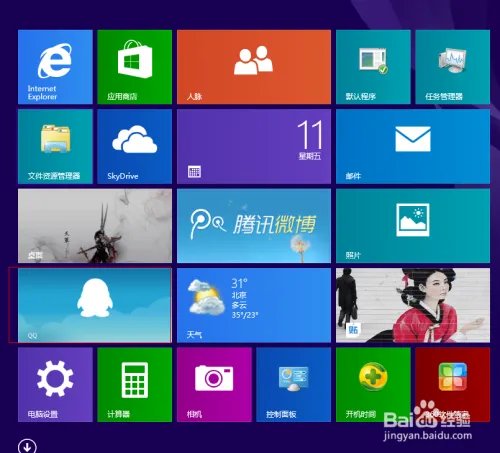Image resolution: width=500 pixels, height=453 pixels.
Task: Open the calendar tile showing 11
Action: (254, 147)
